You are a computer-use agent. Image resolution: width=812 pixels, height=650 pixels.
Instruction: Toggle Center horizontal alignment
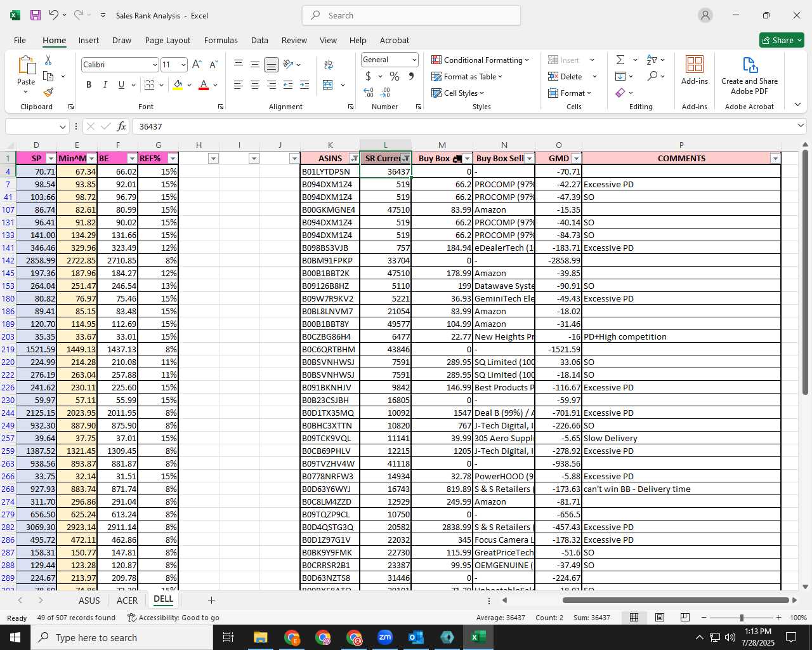click(x=255, y=85)
